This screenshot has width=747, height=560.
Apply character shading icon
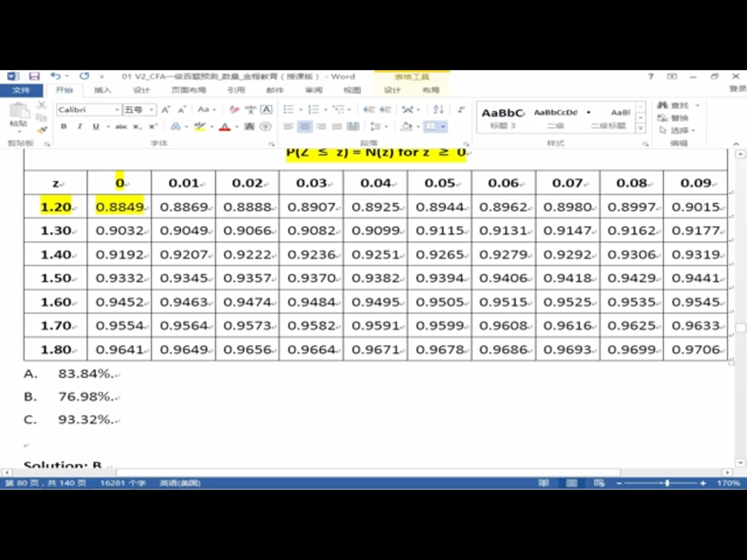tap(249, 127)
